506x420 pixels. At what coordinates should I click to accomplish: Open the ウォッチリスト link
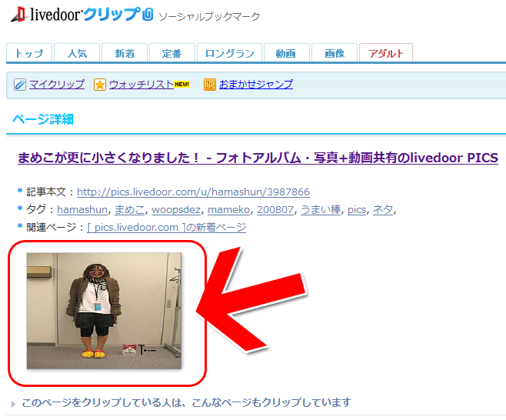point(141,85)
